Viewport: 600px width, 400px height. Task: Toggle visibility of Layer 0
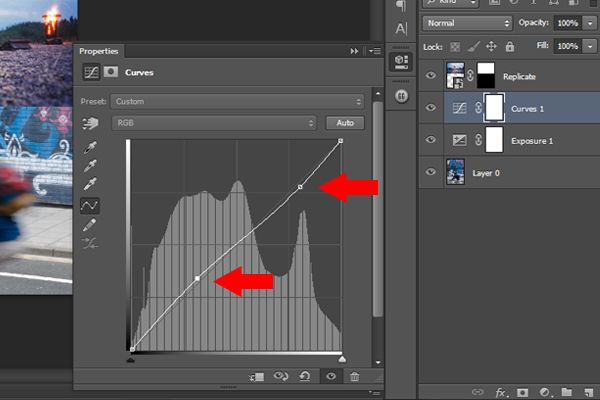[431, 172]
